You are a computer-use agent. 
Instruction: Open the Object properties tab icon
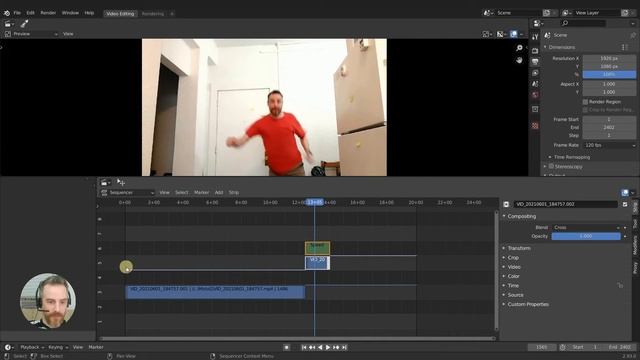(535, 109)
